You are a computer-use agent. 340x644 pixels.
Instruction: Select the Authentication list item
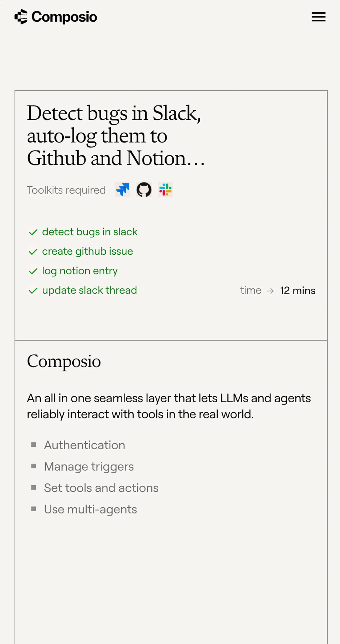coord(84,445)
